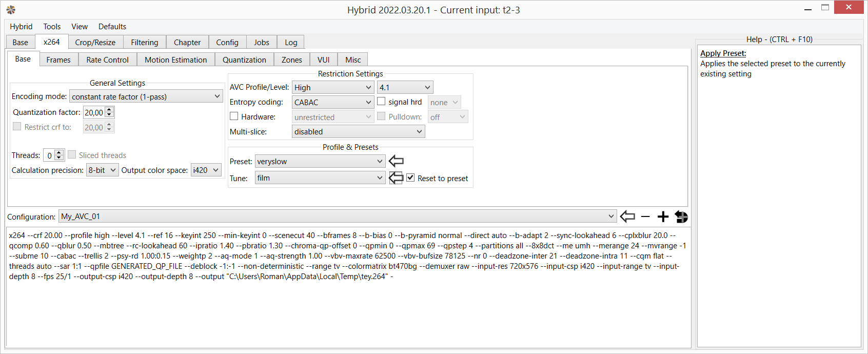Switch to the Crop/Resize tab

[x=95, y=43]
